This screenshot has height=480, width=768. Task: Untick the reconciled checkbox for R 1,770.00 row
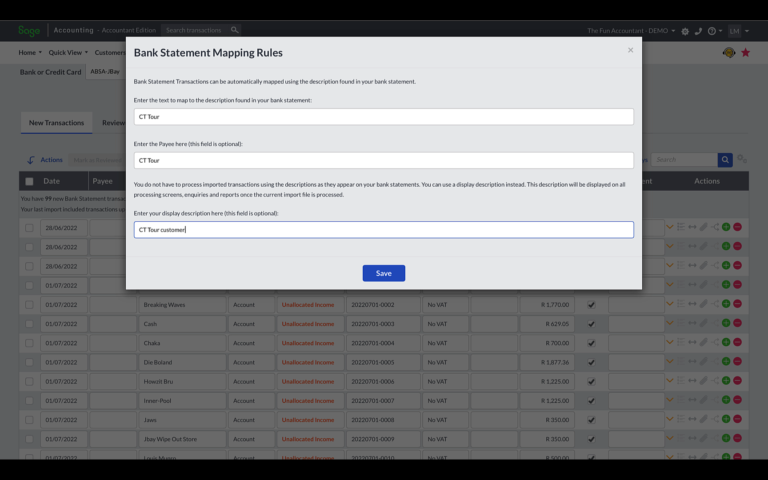[x=591, y=305]
